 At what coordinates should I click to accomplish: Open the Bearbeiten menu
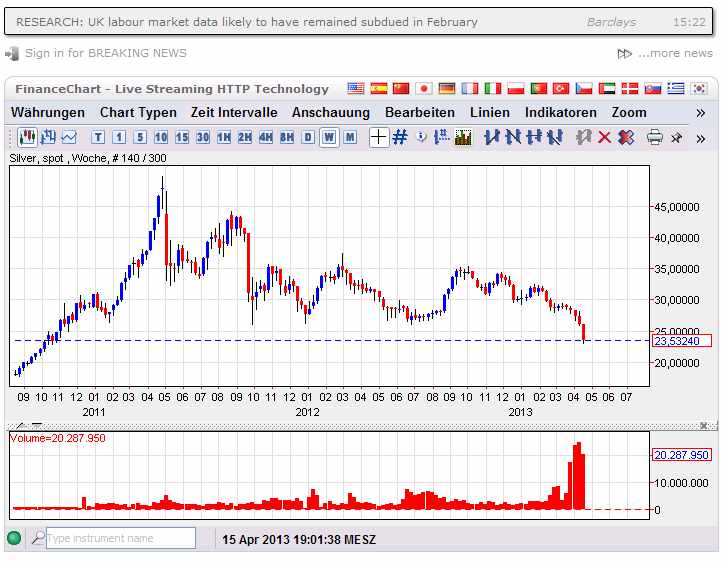coord(419,113)
